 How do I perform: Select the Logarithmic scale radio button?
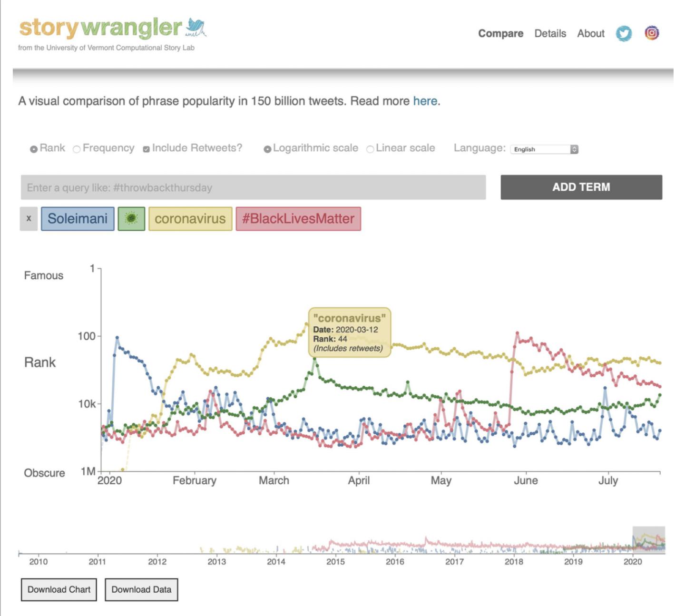267,149
